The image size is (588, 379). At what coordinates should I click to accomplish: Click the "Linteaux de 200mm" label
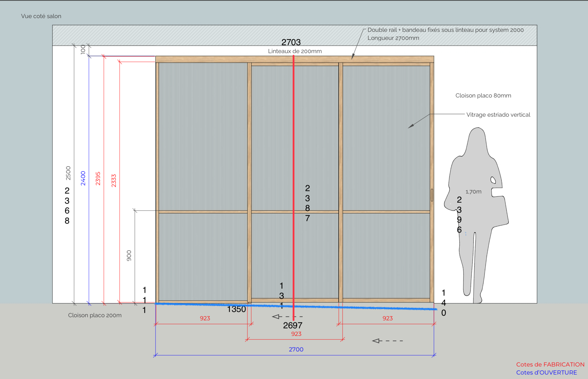(295, 51)
